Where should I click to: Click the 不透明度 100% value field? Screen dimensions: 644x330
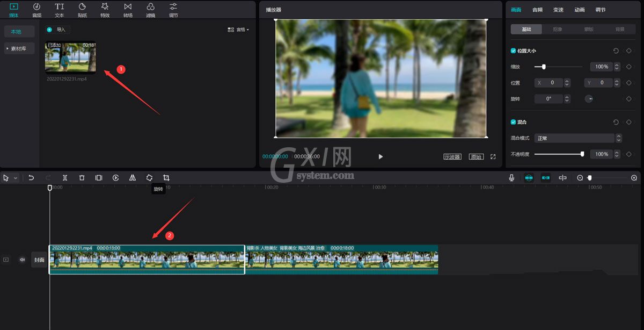click(x=602, y=154)
